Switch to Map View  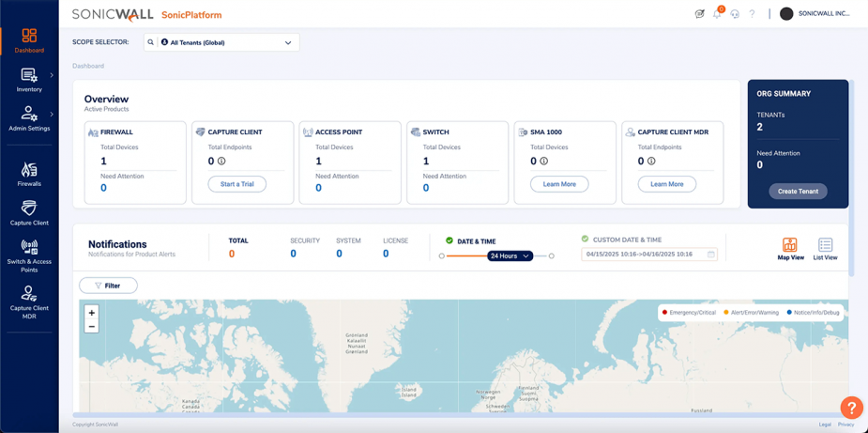790,248
